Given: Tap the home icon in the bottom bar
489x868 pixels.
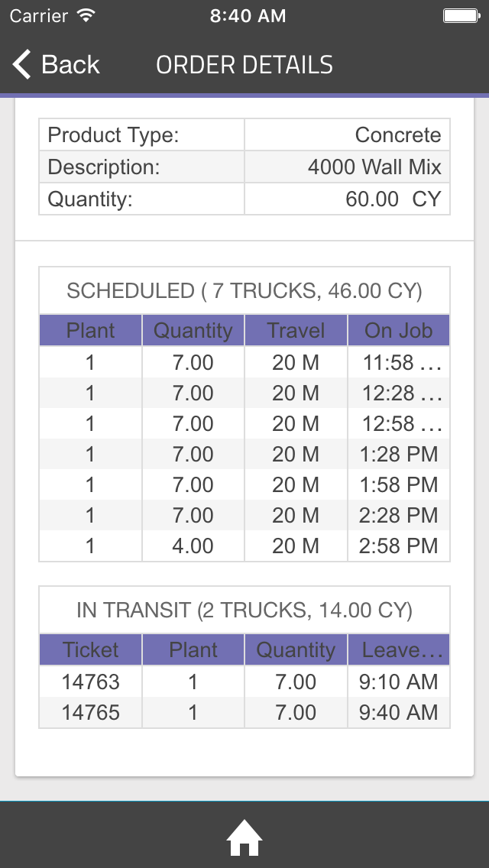Looking at the screenshot, I should (244, 837).
